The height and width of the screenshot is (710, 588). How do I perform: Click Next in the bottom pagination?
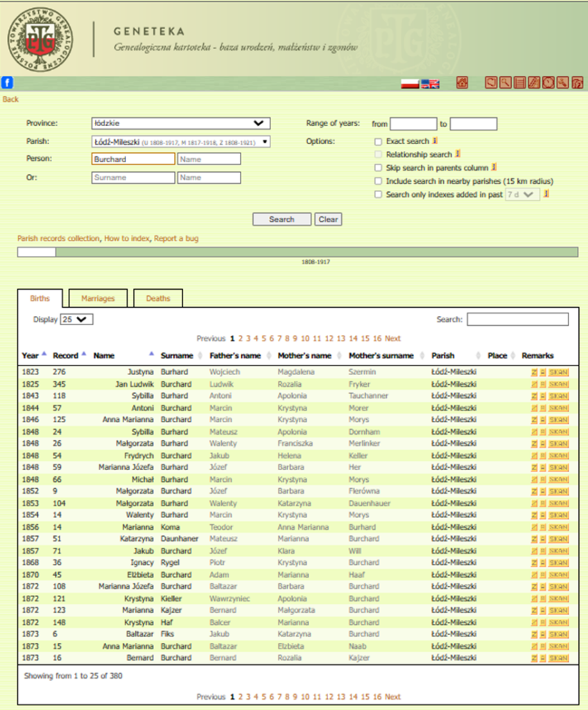coord(392,697)
